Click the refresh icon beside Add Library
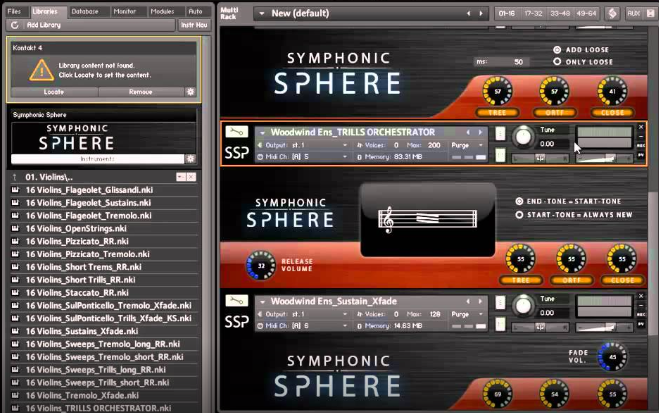The height and width of the screenshot is (413, 659). tap(15, 25)
